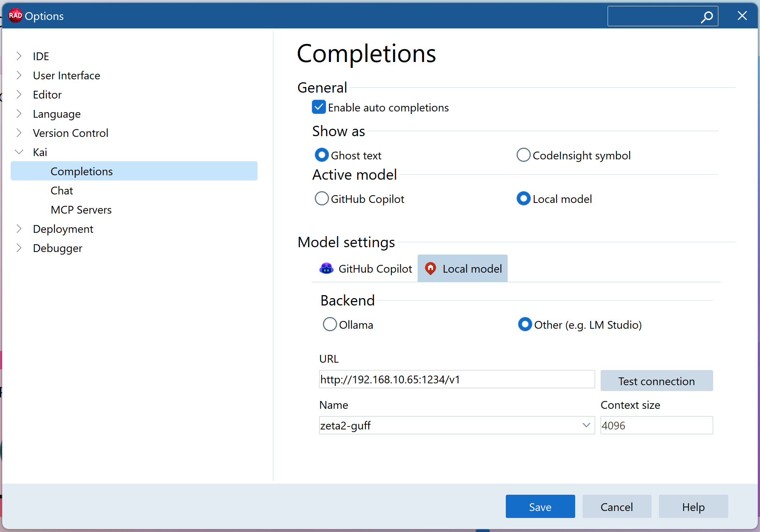760x532 pixels.
Task: Open the model Name dropdown
Action: point(586,425)
